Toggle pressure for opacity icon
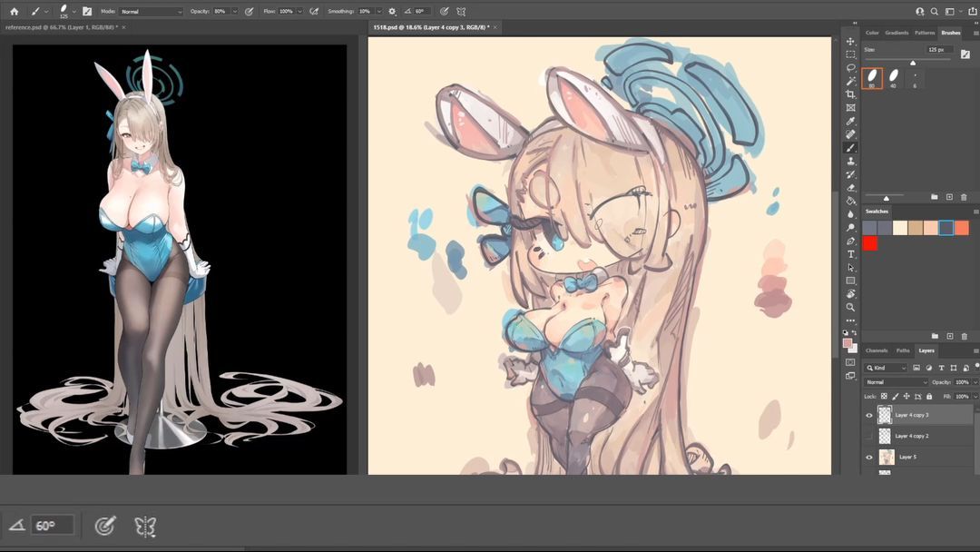The width and height of the screenshot is (980, 552). click(x=249, y=11)
